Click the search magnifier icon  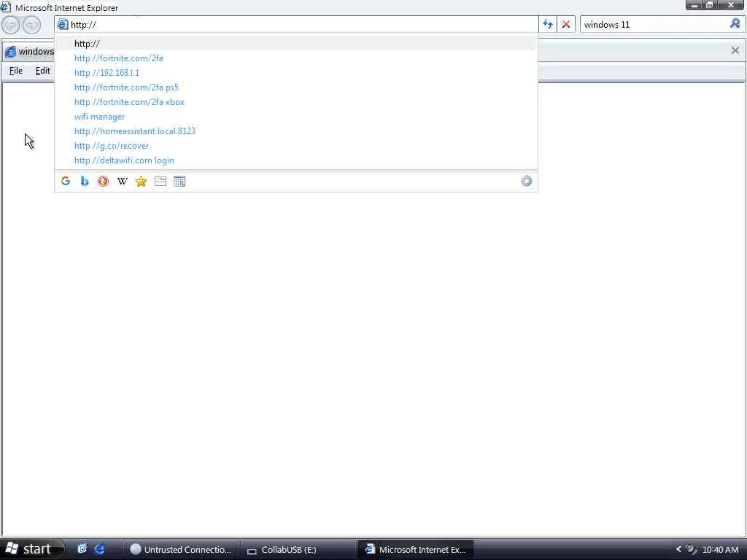pyautogui.click(x=735, y=24)
